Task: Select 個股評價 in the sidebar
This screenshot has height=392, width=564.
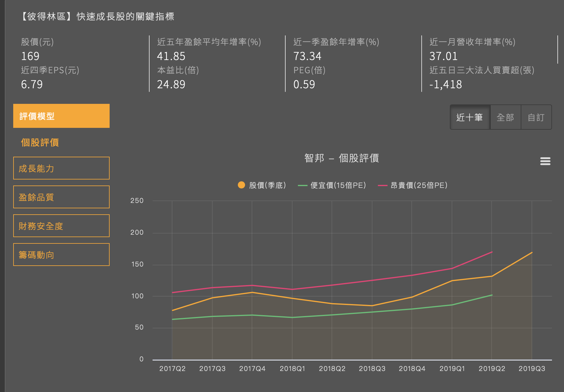Action: 40,142
